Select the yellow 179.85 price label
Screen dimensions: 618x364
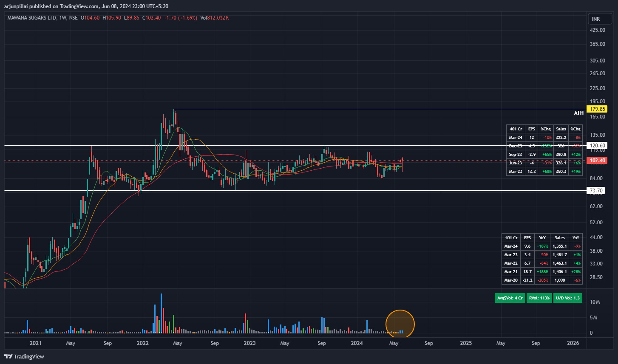coord(597,109)
